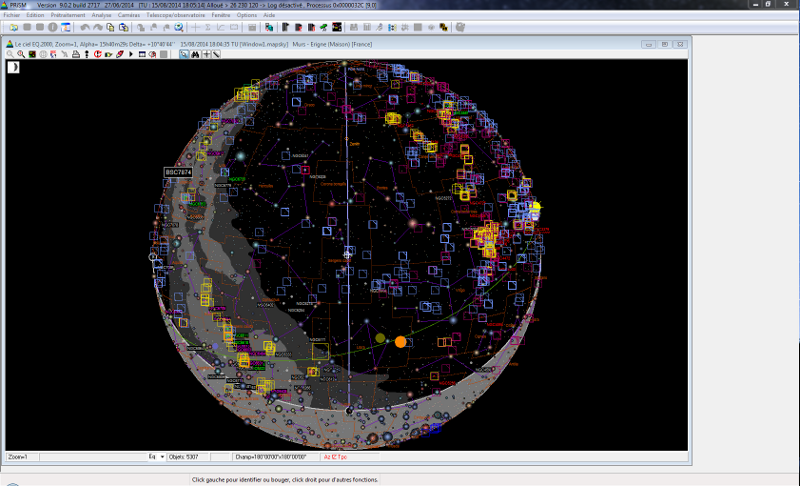Open the Fichier menu
This screenshot has width=800, height=486.
[12, 16]
